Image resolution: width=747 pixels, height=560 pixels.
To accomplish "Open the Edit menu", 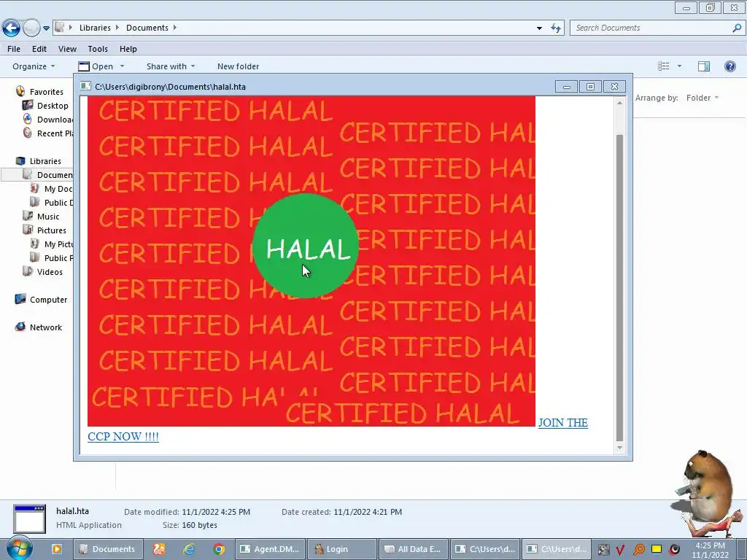I will [x=39, y=49].
